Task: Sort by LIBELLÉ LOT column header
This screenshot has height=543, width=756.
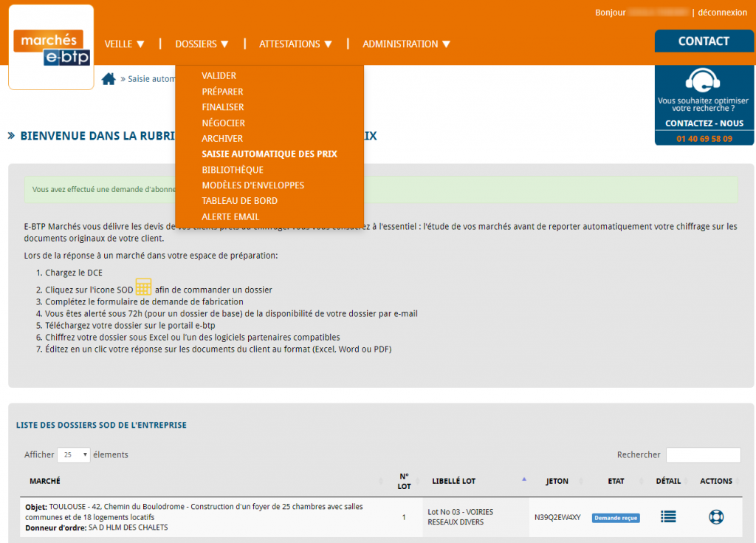Action: coord(454,481)
